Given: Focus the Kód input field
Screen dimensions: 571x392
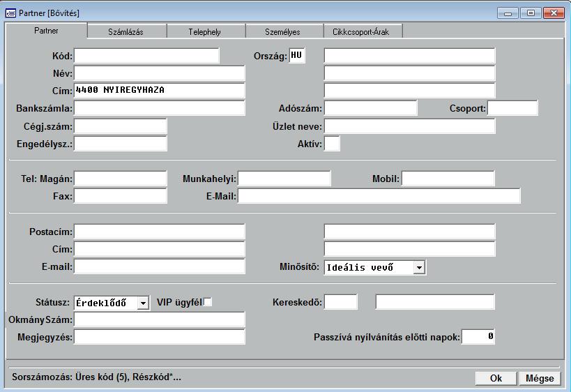Looking at the screenshot, I should click(146, 56).
